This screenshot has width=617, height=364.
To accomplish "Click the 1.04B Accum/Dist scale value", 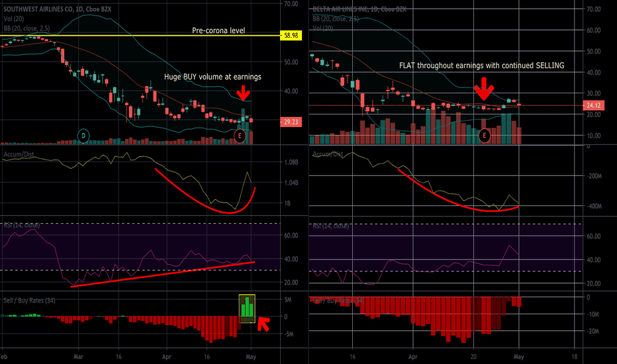I will point(291,183).
